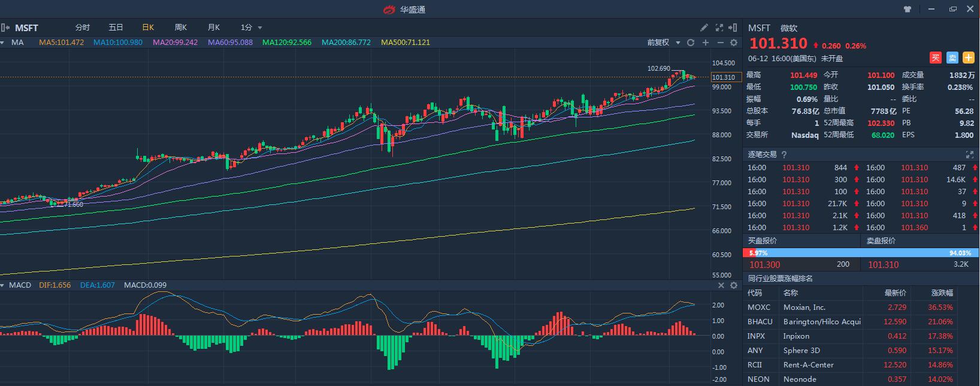Screen dimensions: 980x386
Task: Open the MACD indicator settings gear
Action: [x=734, y=285]
